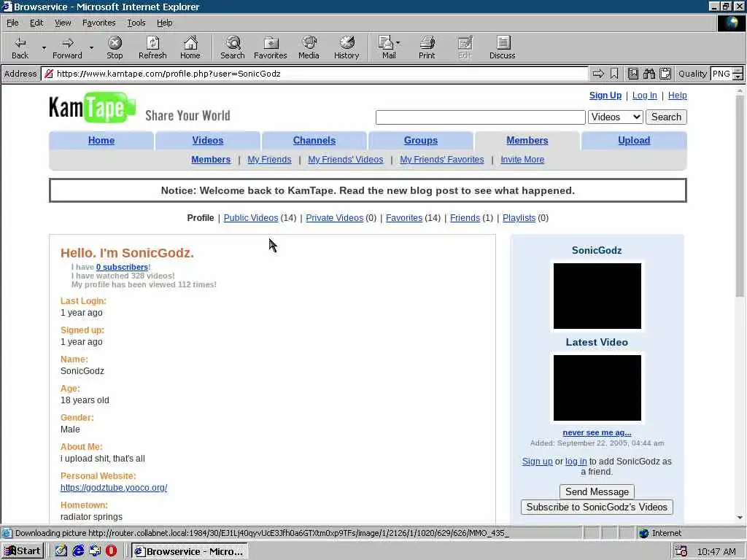Refresh the current page
The width and height of the screenshot is (747, 560).
152,47
